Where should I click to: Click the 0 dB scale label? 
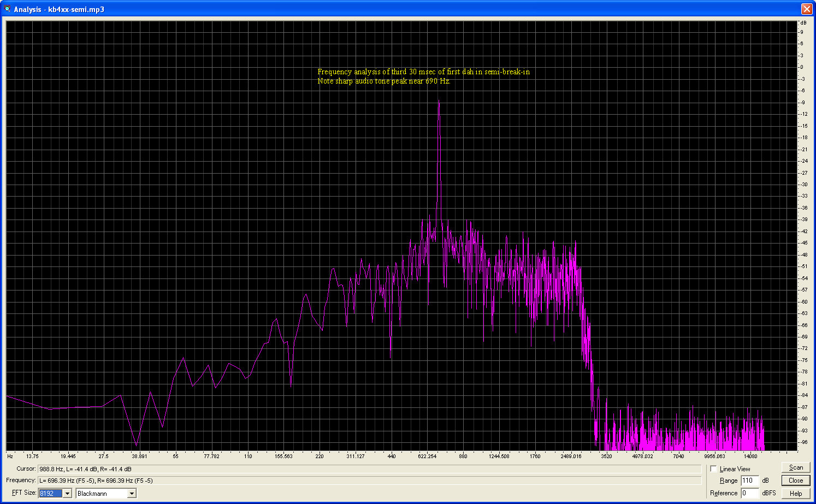[x=802, y=67]
